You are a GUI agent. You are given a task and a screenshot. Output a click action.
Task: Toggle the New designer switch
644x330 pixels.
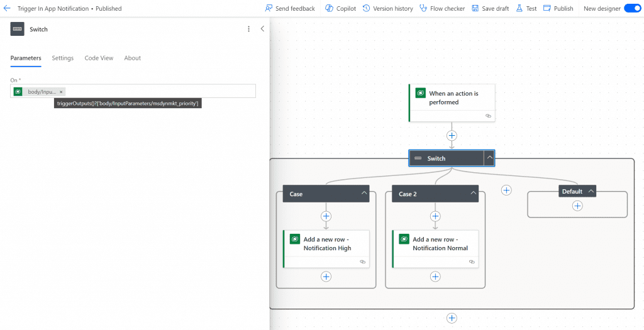631,9
